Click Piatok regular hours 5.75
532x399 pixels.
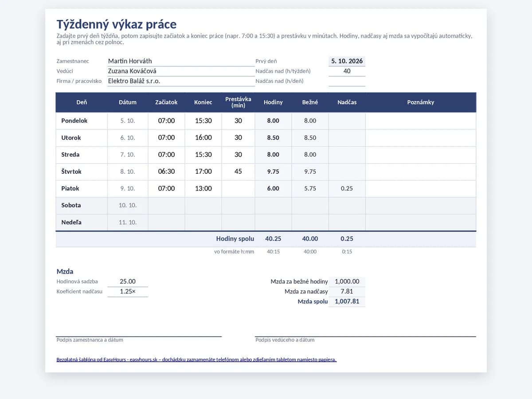310,188
